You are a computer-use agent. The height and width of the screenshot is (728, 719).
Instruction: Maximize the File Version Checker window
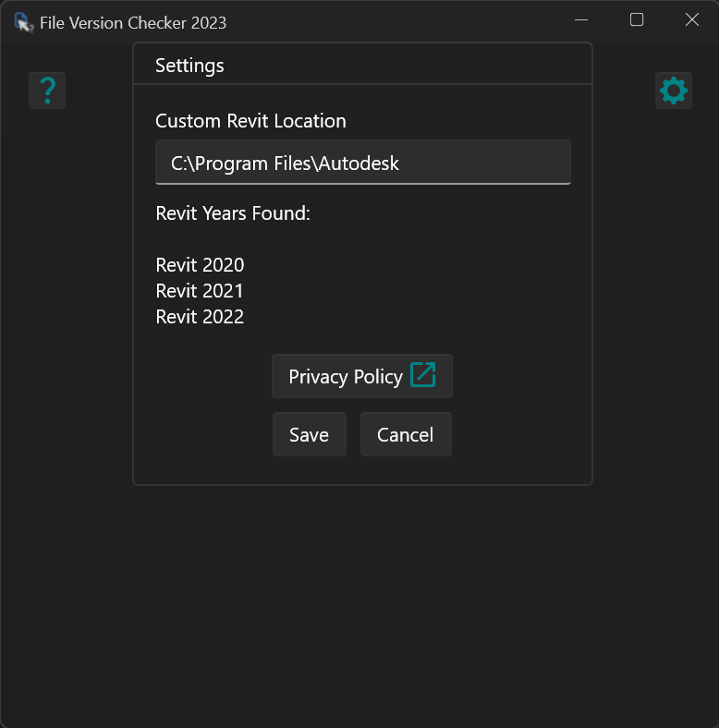[x=637, y=20]
